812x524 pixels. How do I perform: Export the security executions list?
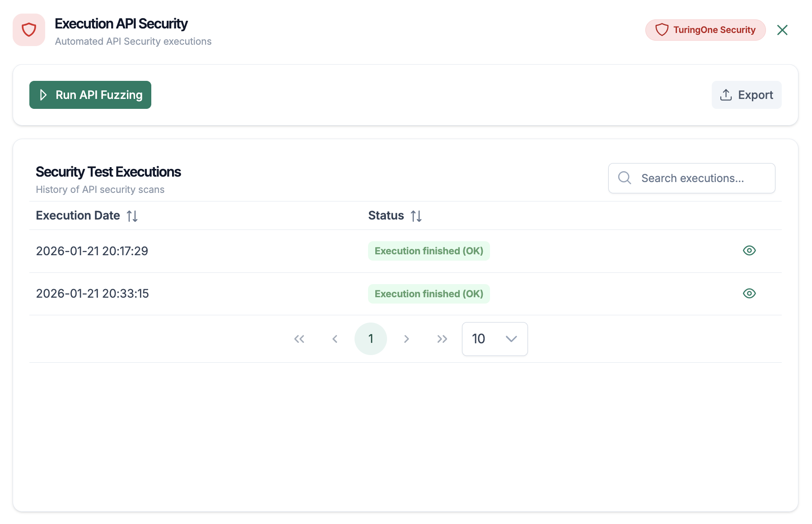747,95
